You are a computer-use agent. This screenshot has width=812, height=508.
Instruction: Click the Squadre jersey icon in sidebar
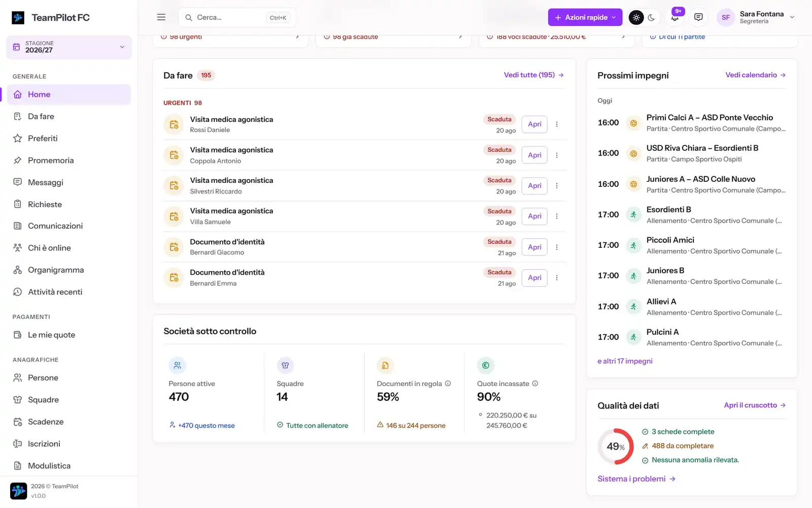pos(18,400)
